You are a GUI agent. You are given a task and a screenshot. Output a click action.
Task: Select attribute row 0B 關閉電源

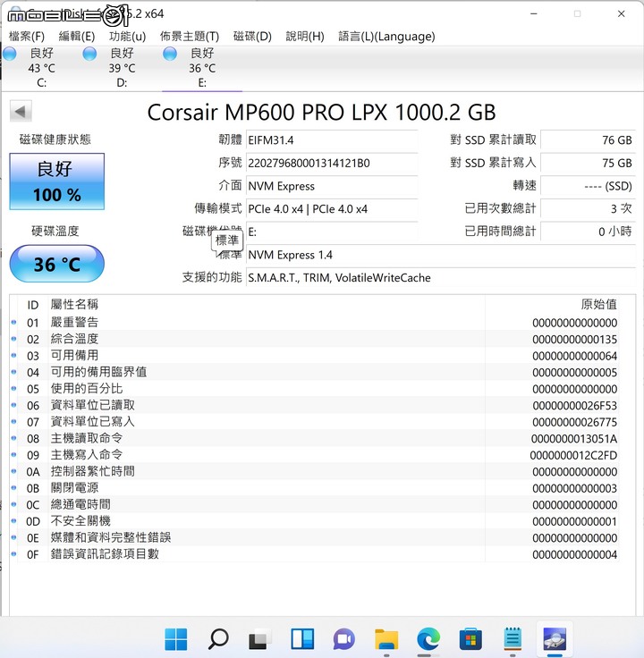(x=314, y=488)
